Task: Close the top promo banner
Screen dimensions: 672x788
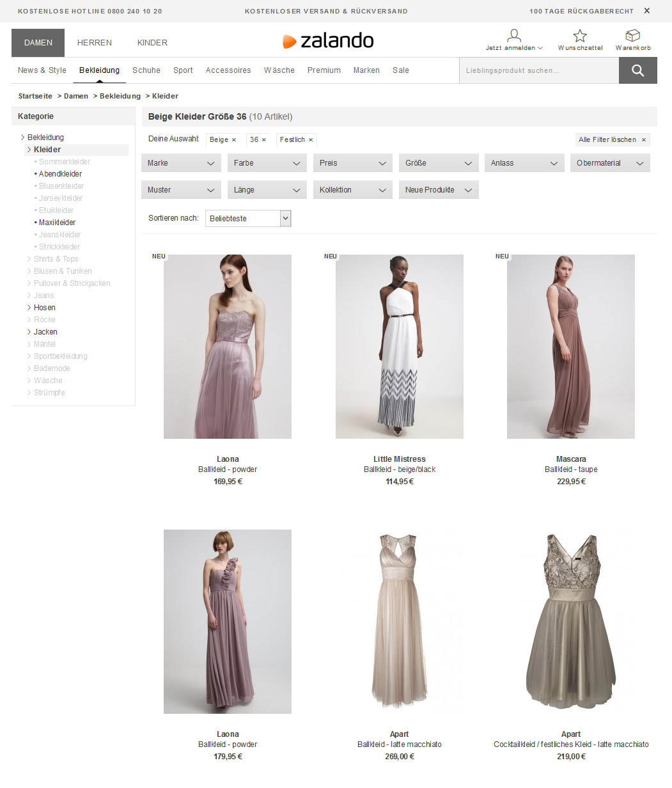Action: 647,11
